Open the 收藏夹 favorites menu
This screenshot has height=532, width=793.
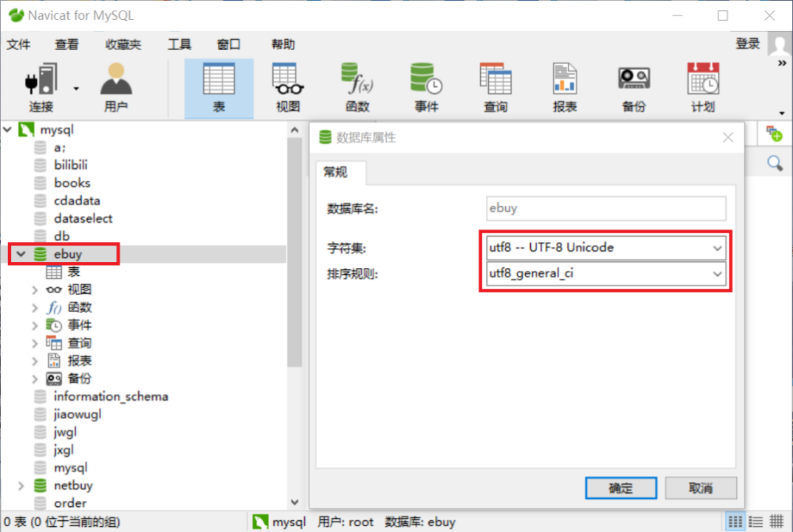pos(123,44)
